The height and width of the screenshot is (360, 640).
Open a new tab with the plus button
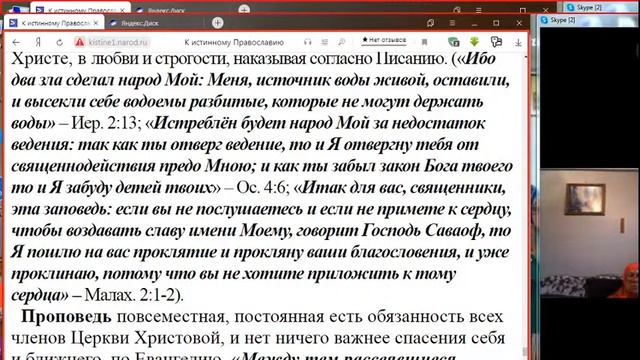point(218,23)
